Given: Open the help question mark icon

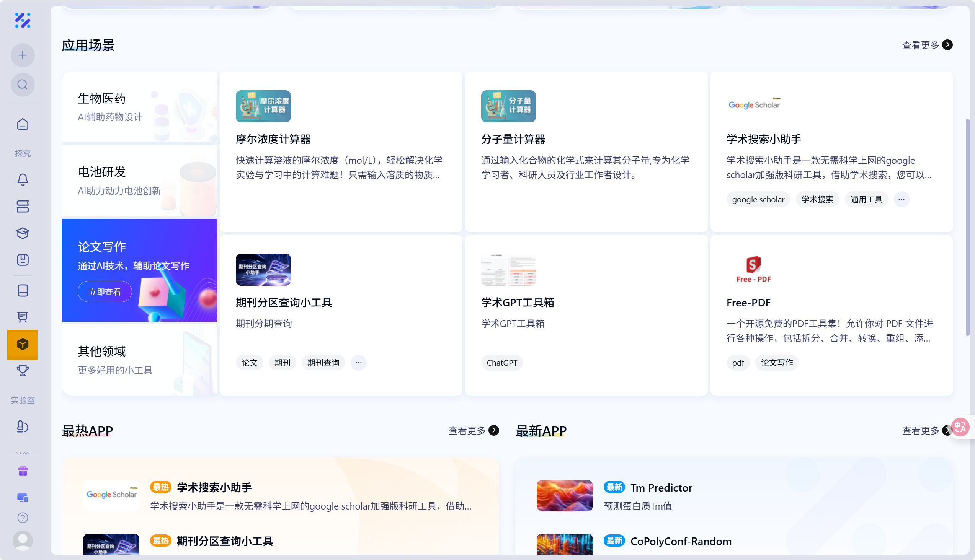Looking at the screenshot, I should (23, 518).
